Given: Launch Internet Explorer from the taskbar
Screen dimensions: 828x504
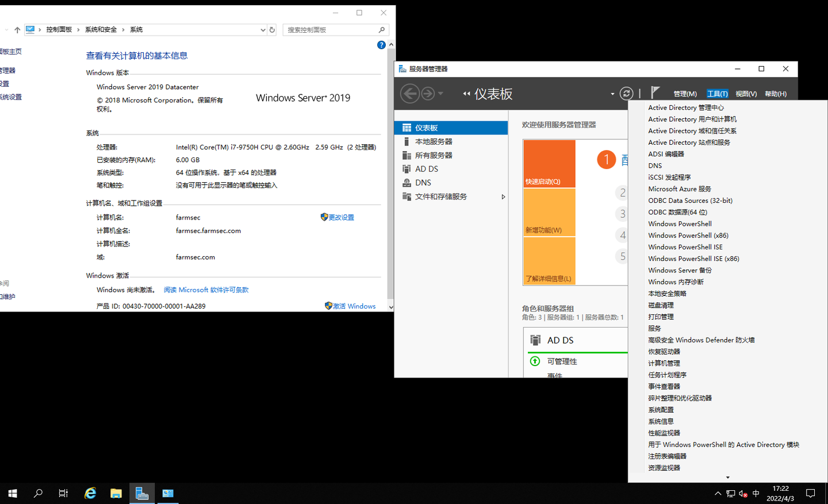Looking at the screenshot, I should [90, 493].
